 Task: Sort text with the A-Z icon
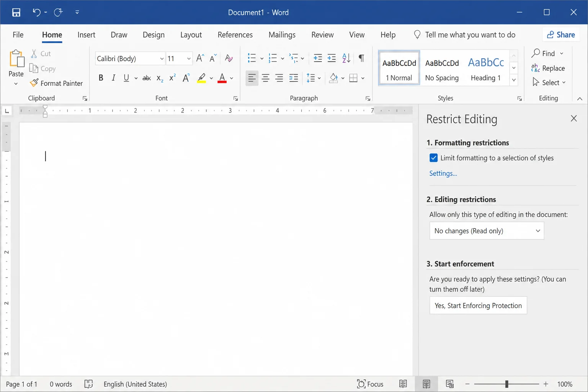(346, 58)
